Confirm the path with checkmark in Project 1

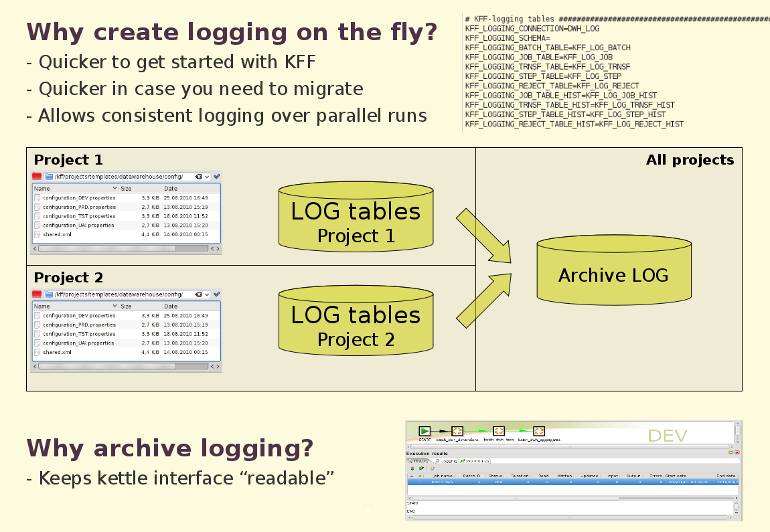tap(217, 176)
